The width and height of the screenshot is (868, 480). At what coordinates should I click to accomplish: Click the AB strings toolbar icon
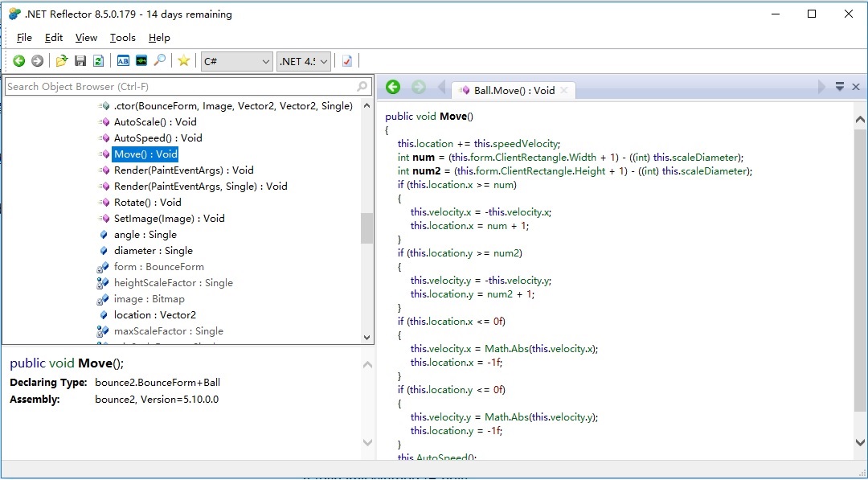coord(123,61)
